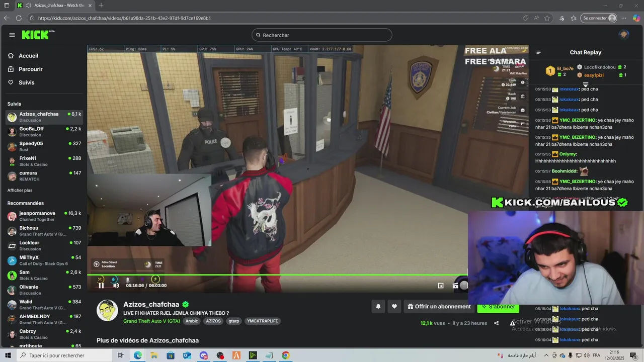Select the YMCXTRAPLIFE tag
Image resolution: width=644 pixels, height=362 pixels.
[262, 321]
